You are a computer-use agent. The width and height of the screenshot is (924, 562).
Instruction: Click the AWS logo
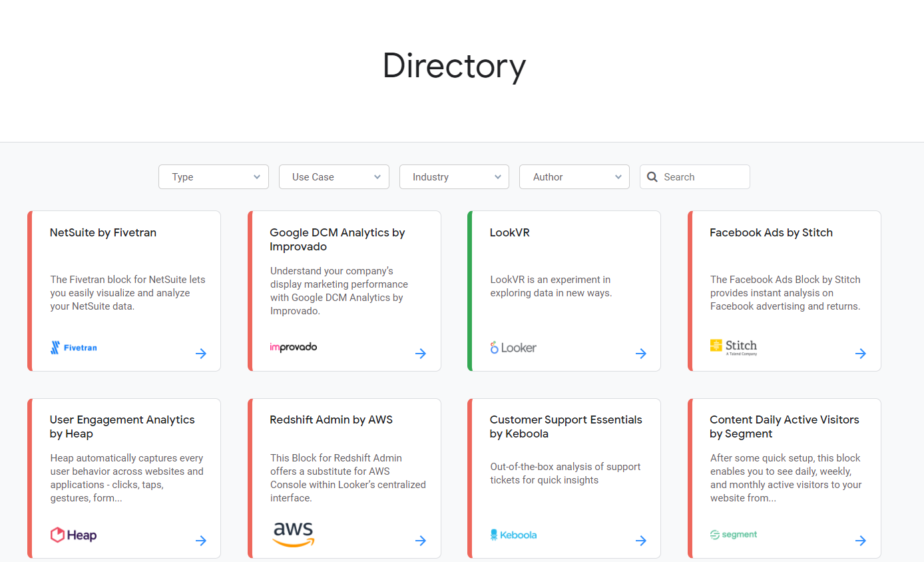click(x=294, y=534)
